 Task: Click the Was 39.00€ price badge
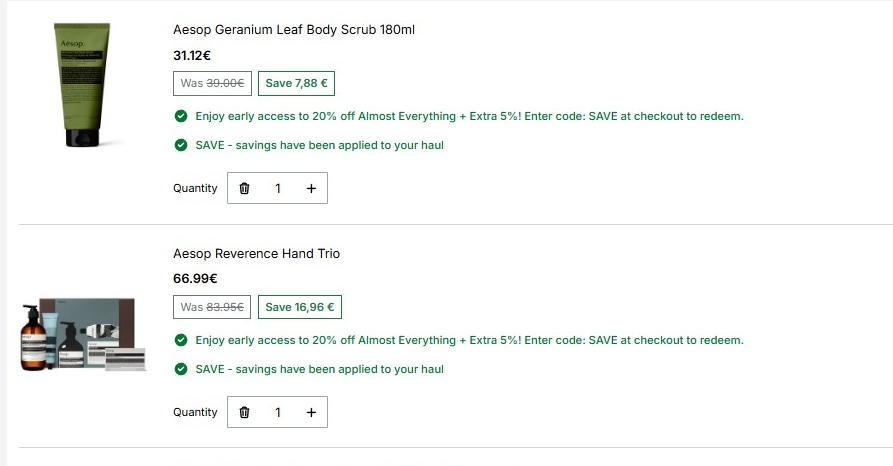point(212,83)
